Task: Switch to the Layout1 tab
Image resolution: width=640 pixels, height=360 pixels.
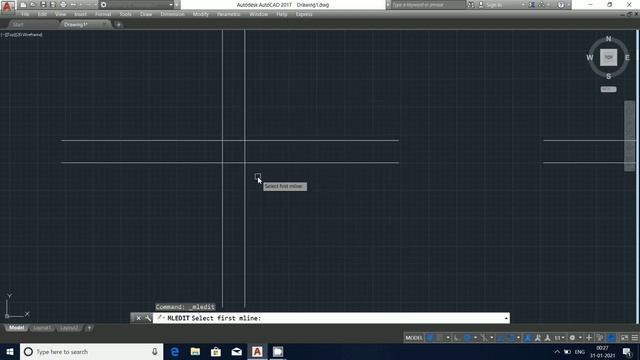Action: (42, 328)
